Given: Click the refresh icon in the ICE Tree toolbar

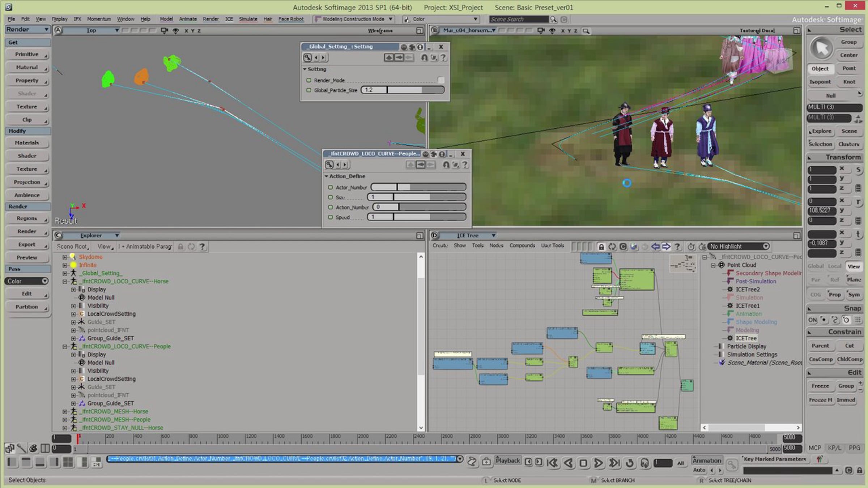Looking at the screenshot, I should [x=612, y=247].
